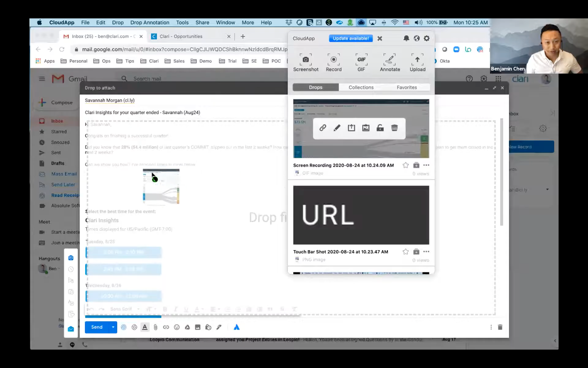This screenshot has height=368, width=588.
Task: Switch to the Favorites tab
Action: point(407,87)
